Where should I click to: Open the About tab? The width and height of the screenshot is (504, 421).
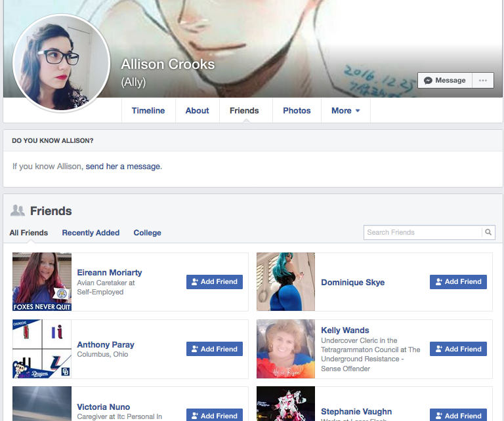click(198, 110)
